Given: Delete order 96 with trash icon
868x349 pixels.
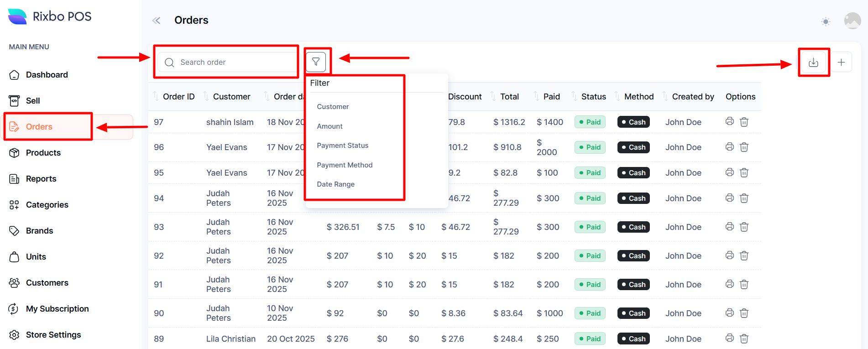Looking at the screenshot, I should (744, 147).
